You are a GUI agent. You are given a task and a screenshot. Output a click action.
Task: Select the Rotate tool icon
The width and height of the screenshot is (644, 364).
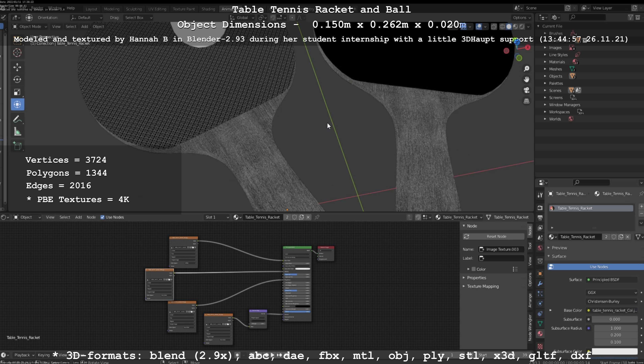pyautogui.click(x=17, y=79)
